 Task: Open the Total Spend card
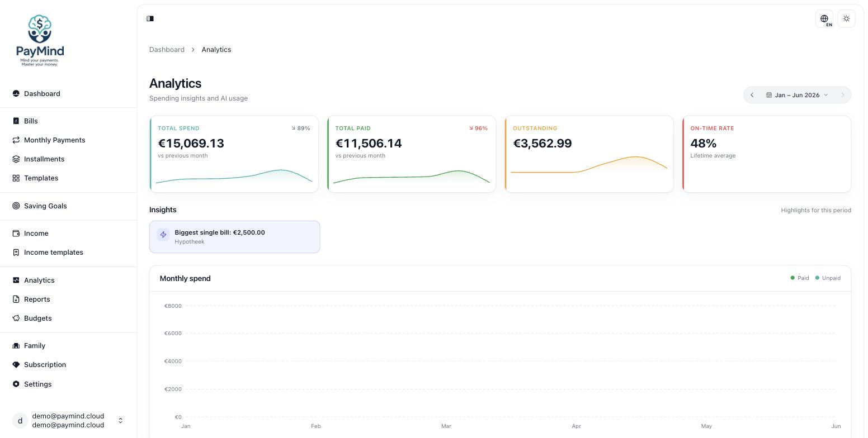pyautogui.click(x=234, y=154)
